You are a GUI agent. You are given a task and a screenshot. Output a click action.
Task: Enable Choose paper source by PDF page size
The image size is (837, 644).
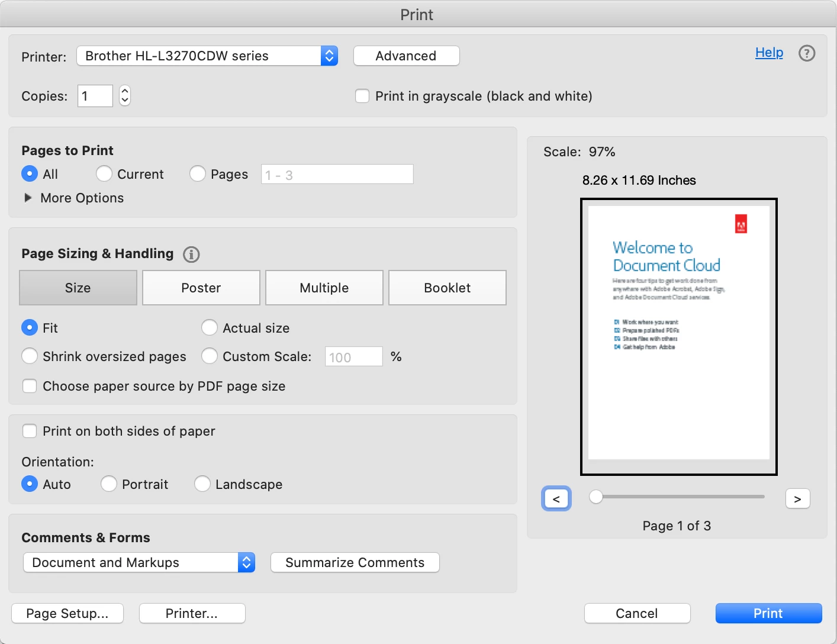30,386
